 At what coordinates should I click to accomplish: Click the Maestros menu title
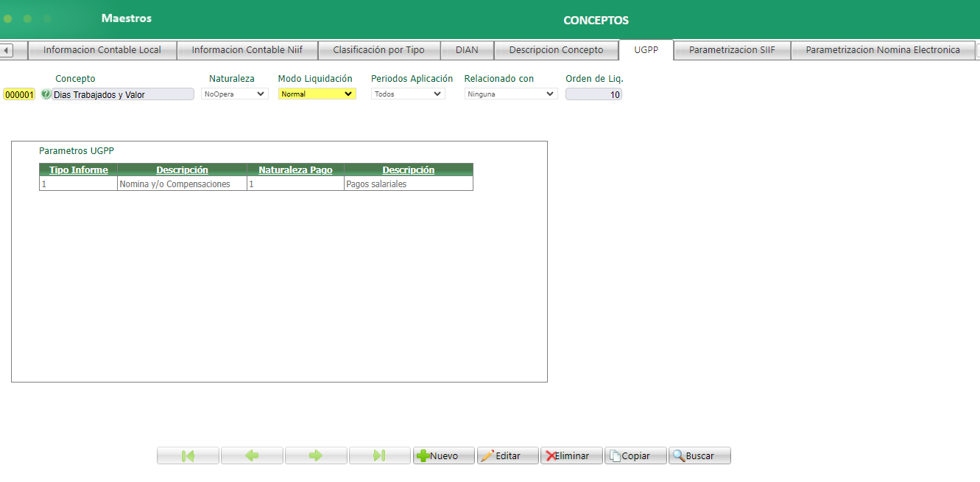point(127,18)
